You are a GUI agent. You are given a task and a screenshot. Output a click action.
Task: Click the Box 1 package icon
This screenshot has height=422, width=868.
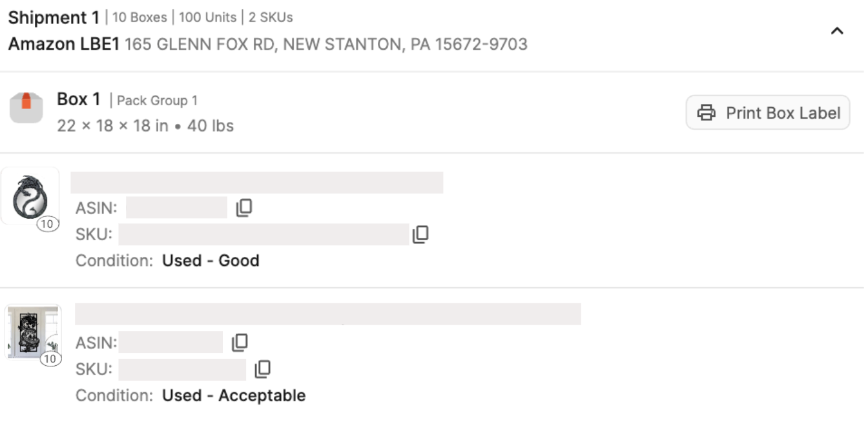(26, 107)
